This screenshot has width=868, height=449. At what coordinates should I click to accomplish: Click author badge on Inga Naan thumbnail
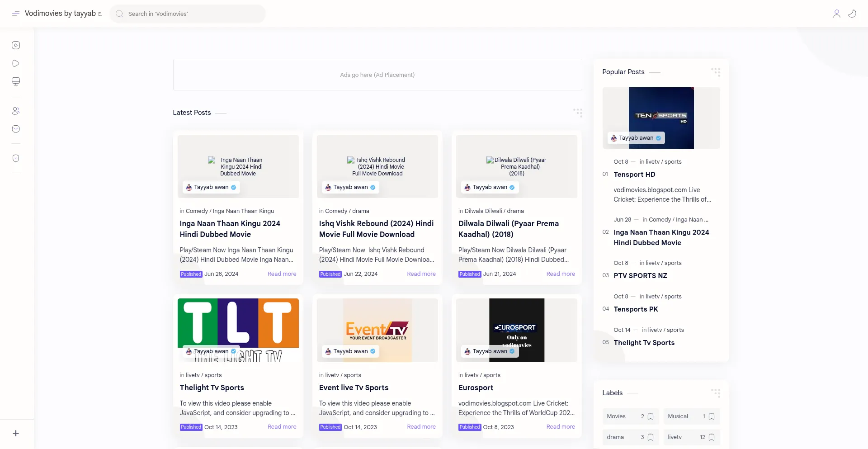(211, 187)
